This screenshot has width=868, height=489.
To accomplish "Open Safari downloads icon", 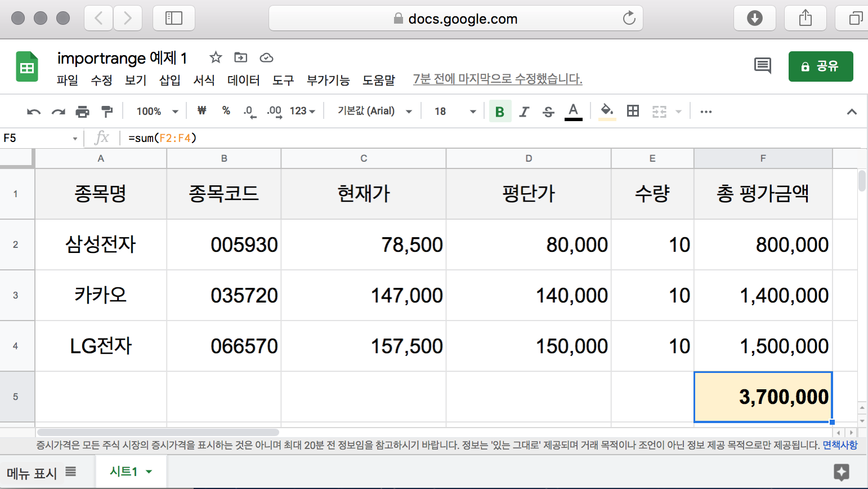I will pos(755,19).
